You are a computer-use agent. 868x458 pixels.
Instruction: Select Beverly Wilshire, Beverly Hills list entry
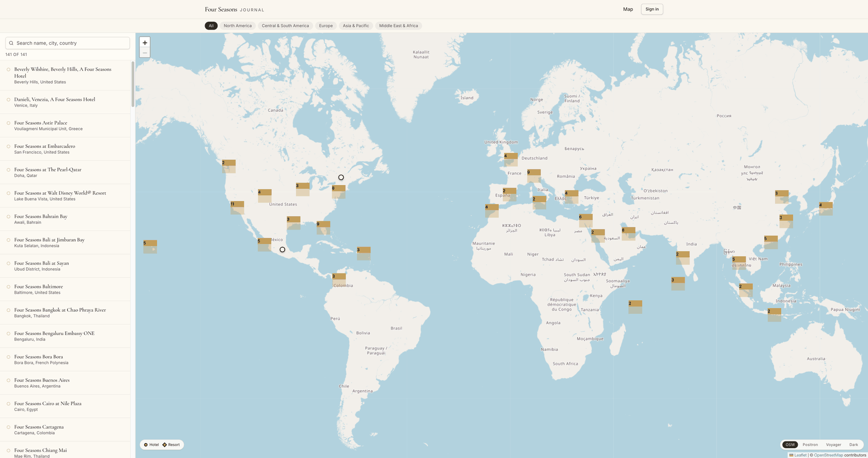pyautogui.click(x=65, y=75)
